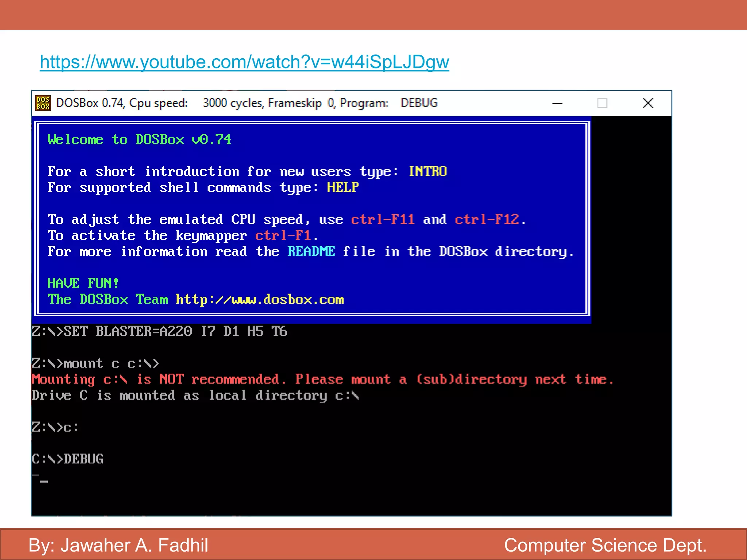747x560 pixels.
Task: Click the 'mount c c:\' command line
Action: tap(95, 363)
